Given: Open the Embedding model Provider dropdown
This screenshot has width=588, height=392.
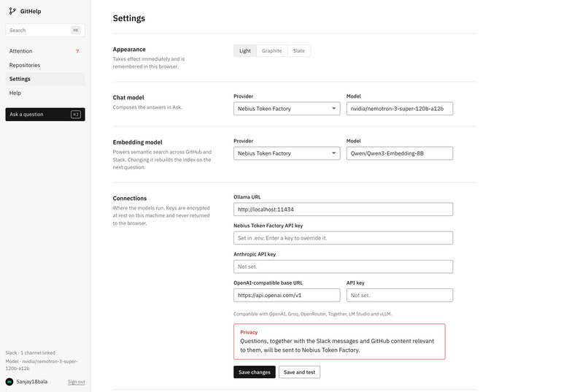Looking at the screenshot, I should [x=287, y=153].
